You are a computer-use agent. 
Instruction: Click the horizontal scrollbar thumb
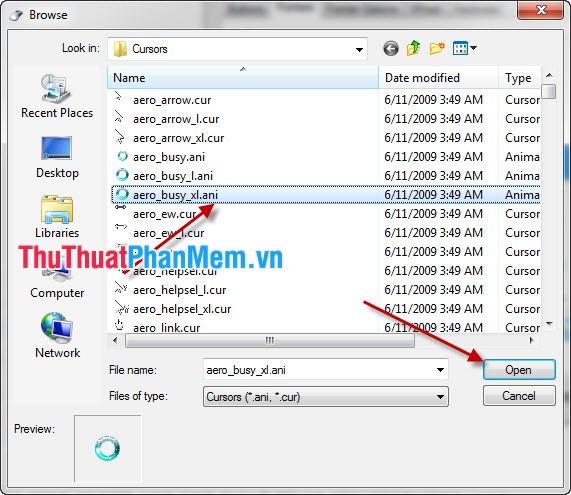270,341
